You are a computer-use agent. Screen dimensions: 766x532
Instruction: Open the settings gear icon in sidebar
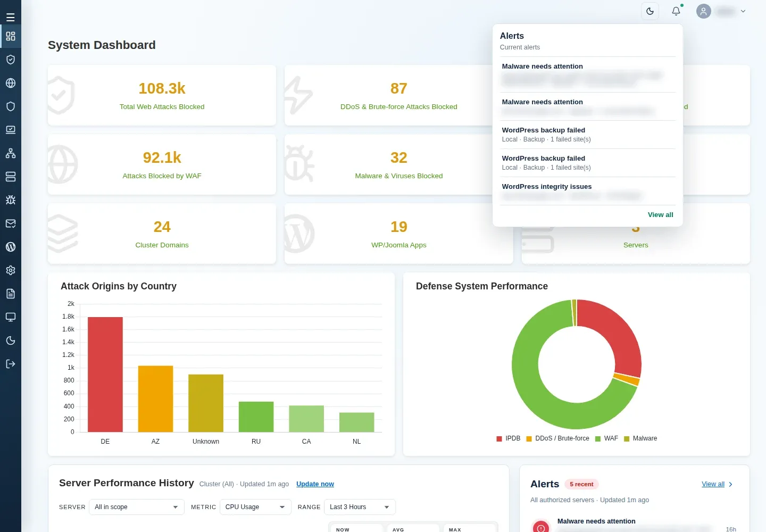(10, 270)
